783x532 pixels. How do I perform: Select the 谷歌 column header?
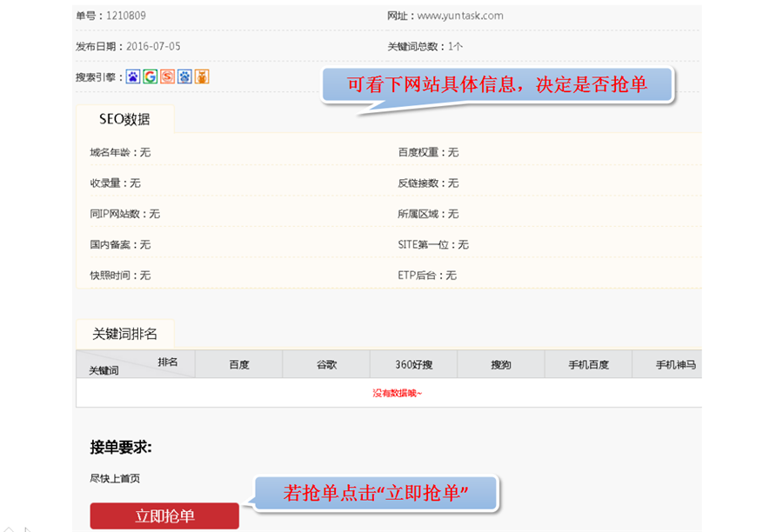326,365
